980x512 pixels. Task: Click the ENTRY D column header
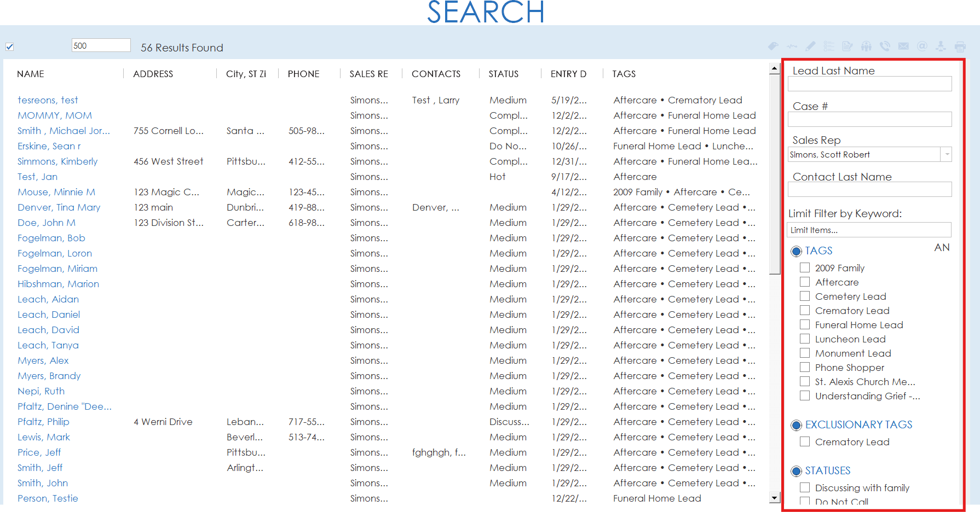(x=568, y=74)
